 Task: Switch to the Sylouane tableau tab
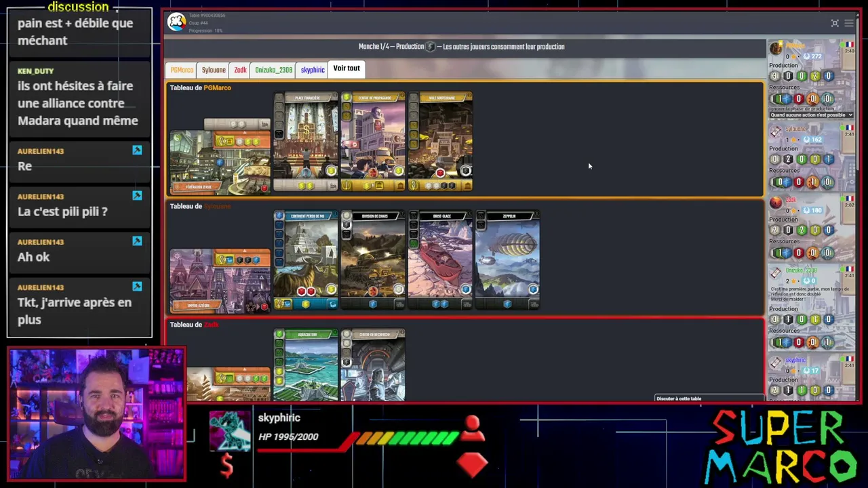click(x=214, y=70)
